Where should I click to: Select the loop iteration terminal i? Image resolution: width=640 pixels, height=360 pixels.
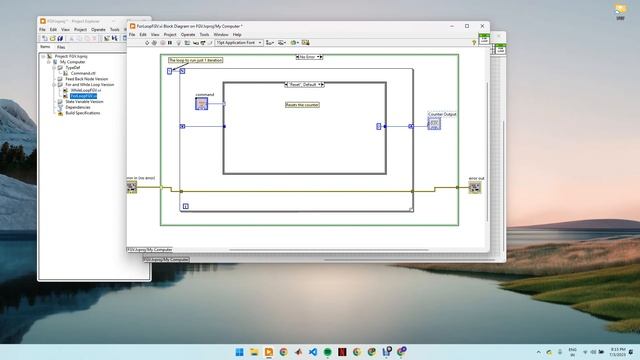(x=185, y=206)
